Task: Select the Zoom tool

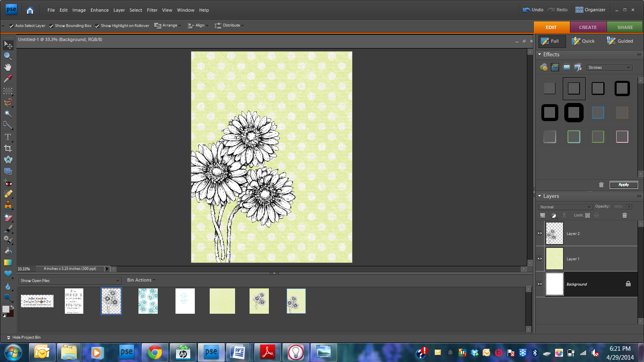Action: [8, 56]
